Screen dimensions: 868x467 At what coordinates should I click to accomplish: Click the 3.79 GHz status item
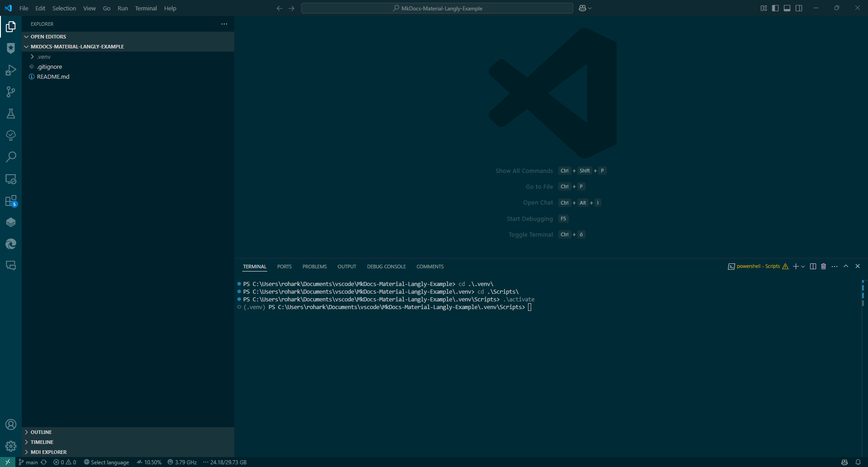pyautogui.click(x=182, y=462)
